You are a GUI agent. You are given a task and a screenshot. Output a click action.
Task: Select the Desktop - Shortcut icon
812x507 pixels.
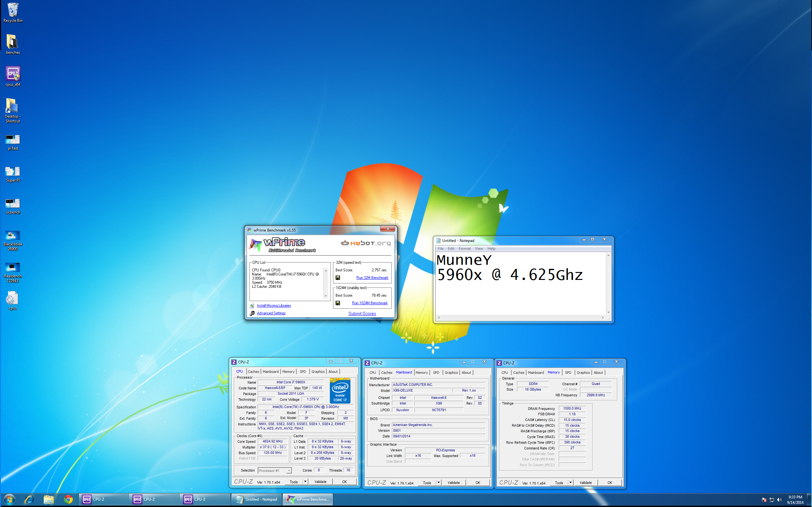pyautogui.click(x=13, y=110)
